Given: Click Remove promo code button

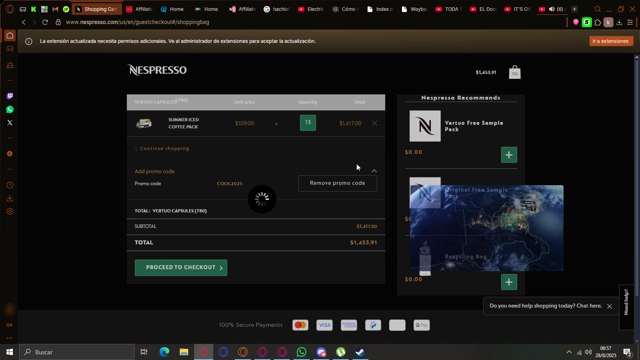Looking at the screenshot, I should point(337,183).
